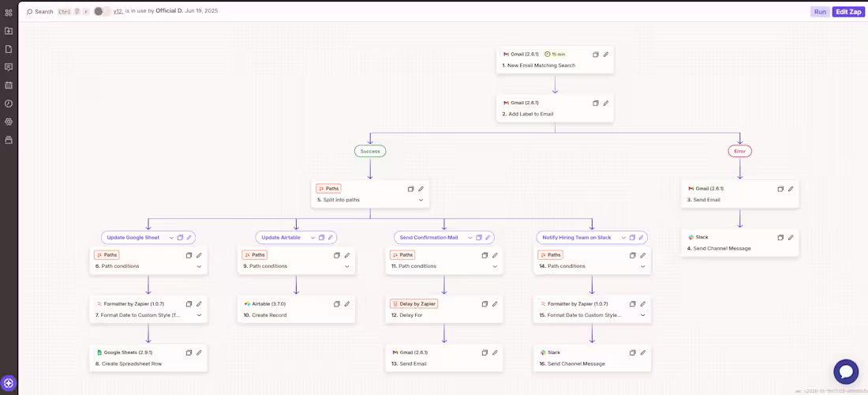Click the 15 min polling interval badge

pyautogui.click(x=556, y=55)
